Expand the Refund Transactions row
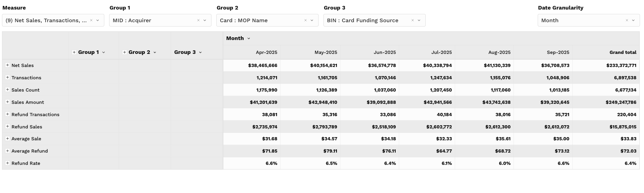This screenshot has width=644, height=193. pos(8,114)
